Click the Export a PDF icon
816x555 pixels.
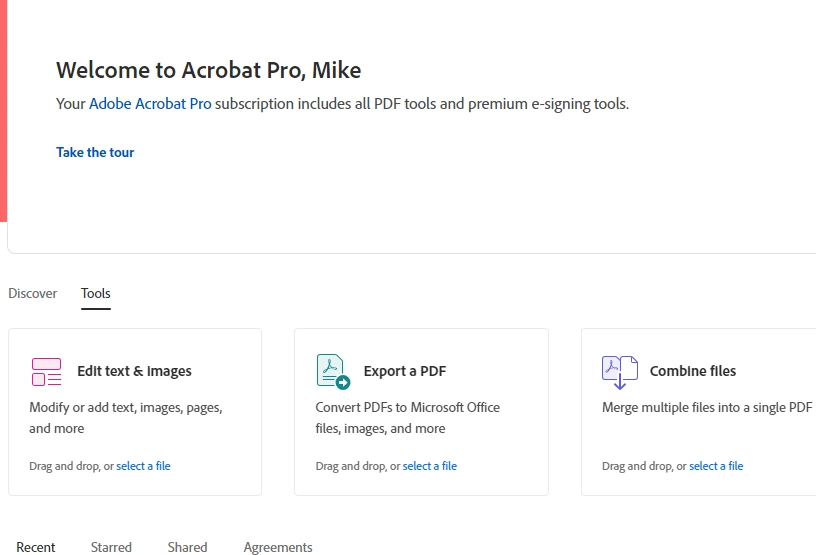(x=333, y=371)
